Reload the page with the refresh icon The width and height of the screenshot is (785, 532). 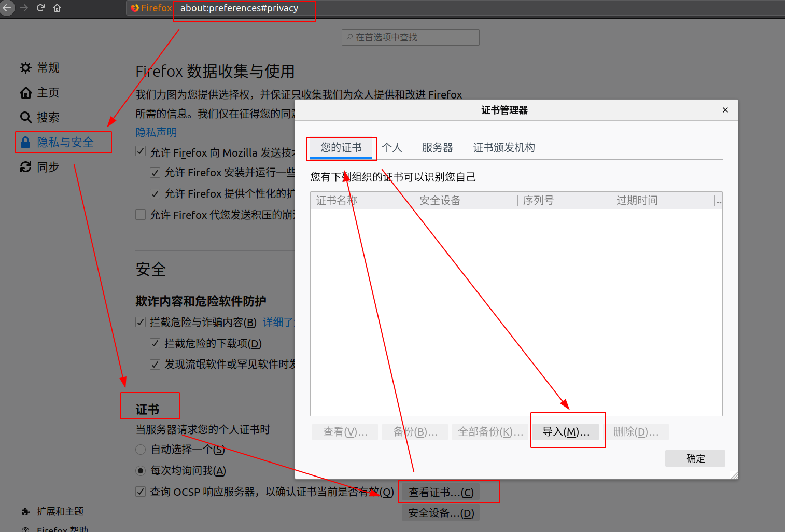coord(40,8)
